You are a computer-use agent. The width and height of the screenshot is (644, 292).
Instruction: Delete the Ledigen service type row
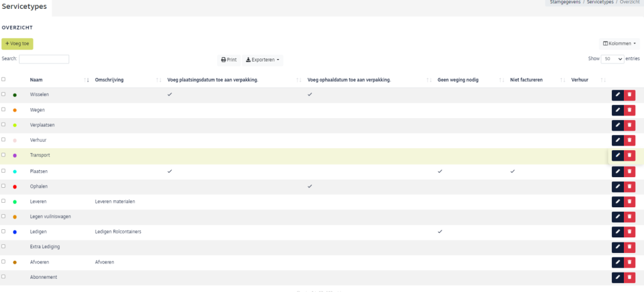click(630, 232)
